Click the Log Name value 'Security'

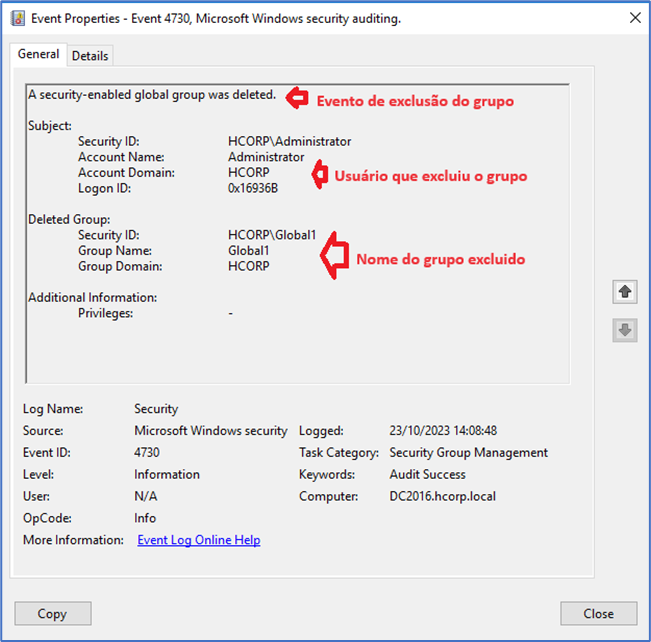click(156, 409)
